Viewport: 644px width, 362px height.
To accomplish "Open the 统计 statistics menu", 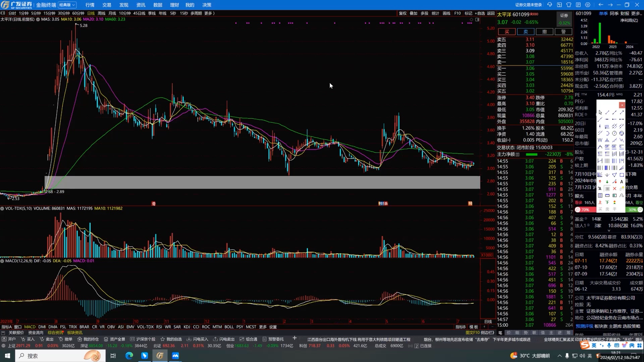I will pos(435,13).
